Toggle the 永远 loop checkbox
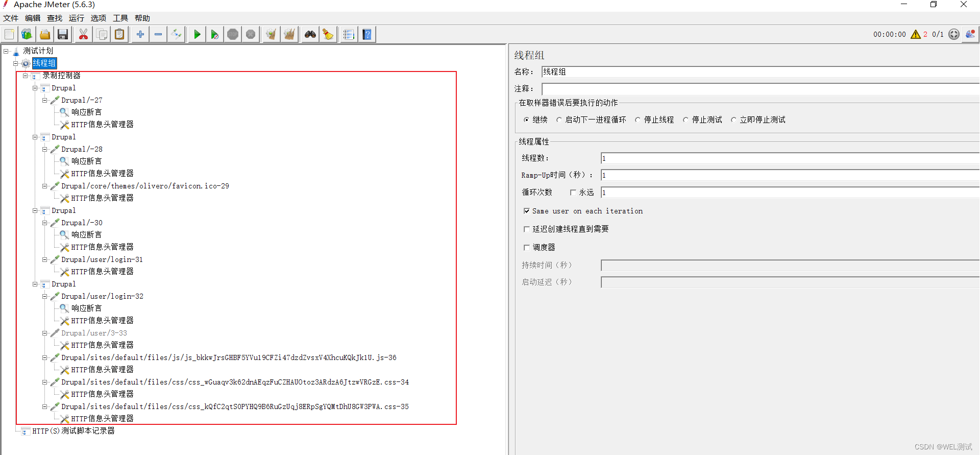The height and width of the screenshot is (455, 980). tap(573, 193)
